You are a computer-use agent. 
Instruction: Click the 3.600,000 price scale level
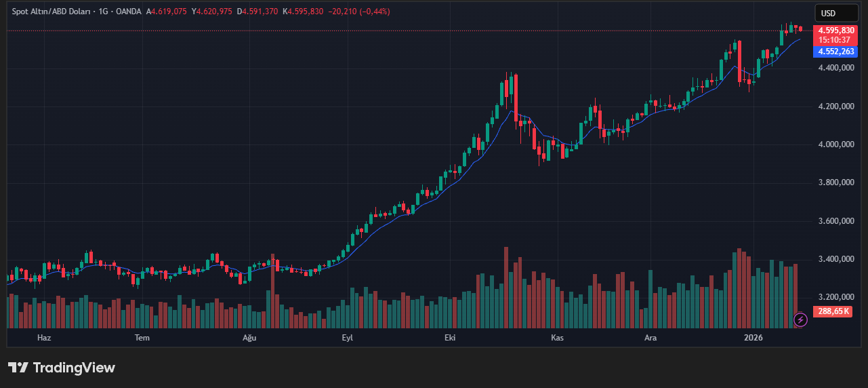point(836,221)
